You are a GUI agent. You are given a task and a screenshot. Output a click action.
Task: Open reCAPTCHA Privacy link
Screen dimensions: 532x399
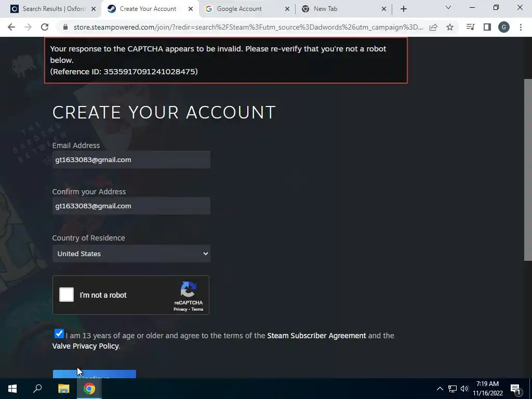180,310
